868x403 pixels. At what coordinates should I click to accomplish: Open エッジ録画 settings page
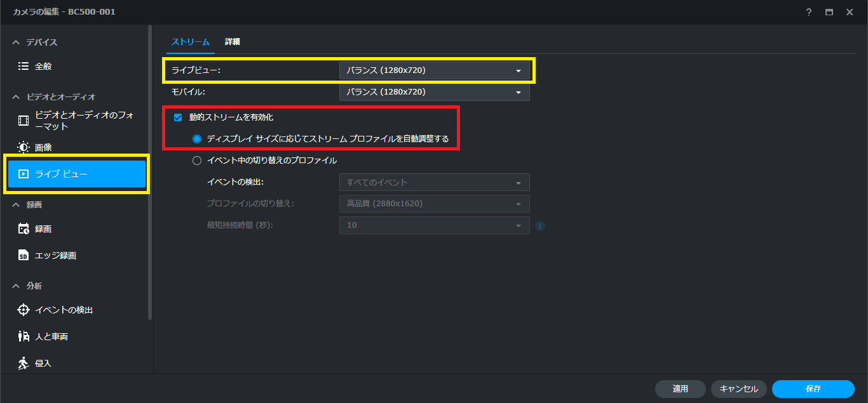click(x=76, y=256)
